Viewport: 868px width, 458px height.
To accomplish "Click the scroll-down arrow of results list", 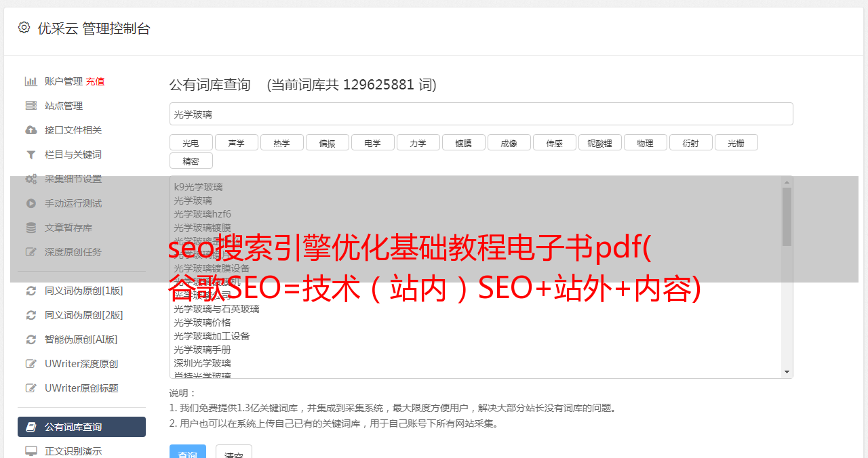I will tap(787, 372).
